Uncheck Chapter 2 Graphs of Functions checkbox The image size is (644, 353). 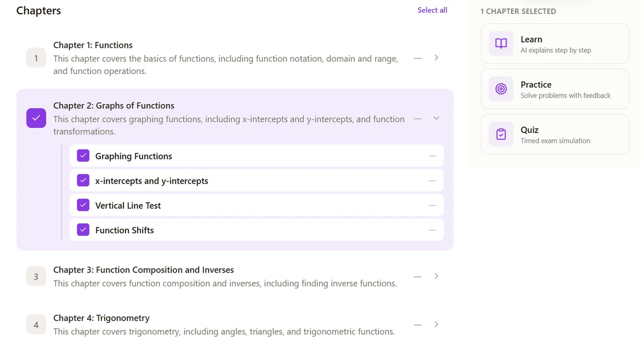(36, 118)
